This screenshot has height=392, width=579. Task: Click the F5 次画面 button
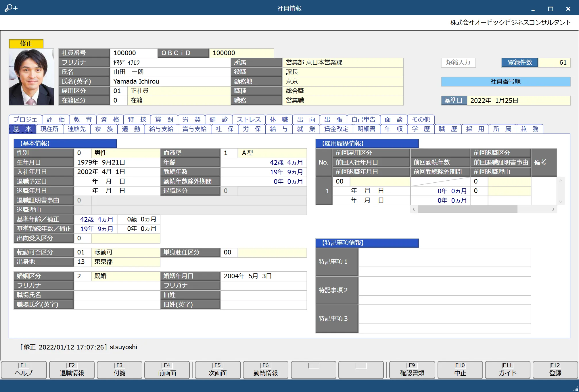click(x=218, y=370)
